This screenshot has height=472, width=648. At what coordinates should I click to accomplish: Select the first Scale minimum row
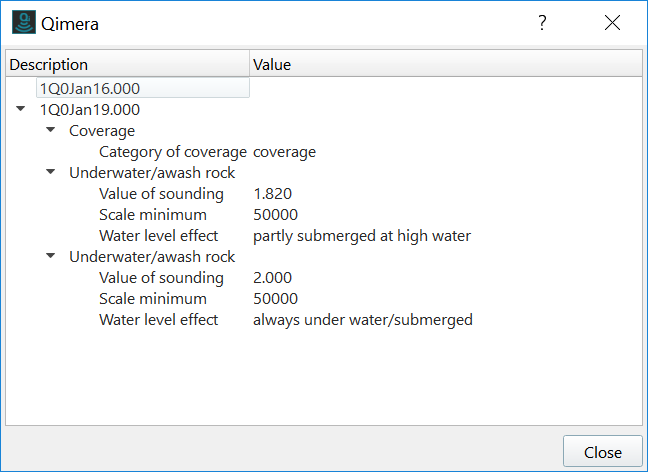pos(153,215)
